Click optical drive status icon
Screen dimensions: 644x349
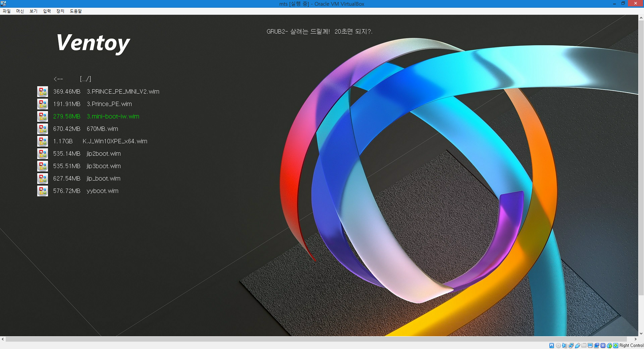(558, 345)
